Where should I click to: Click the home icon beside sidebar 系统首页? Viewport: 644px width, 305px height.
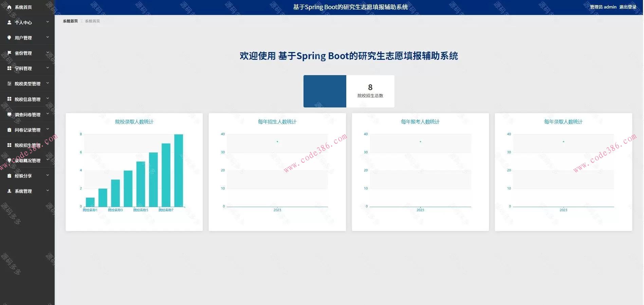point(9,7)
